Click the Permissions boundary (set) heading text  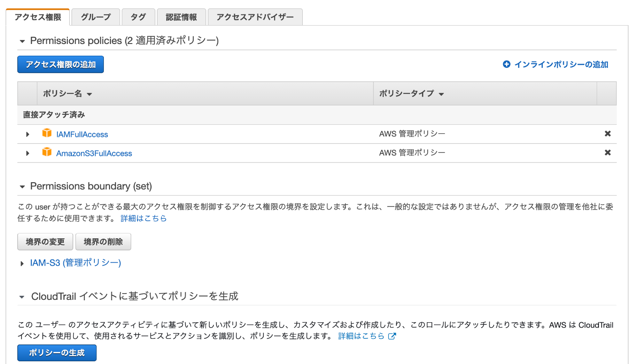click(x=91, y=186)
